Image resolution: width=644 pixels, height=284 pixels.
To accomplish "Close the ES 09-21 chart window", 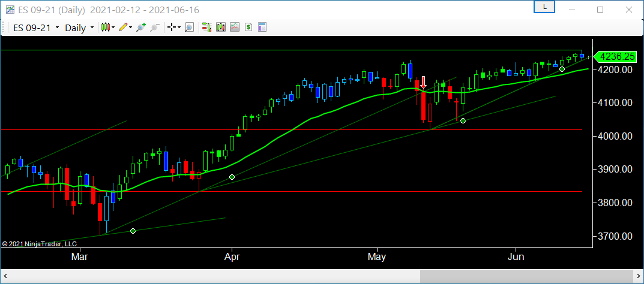I will [628, 10].
